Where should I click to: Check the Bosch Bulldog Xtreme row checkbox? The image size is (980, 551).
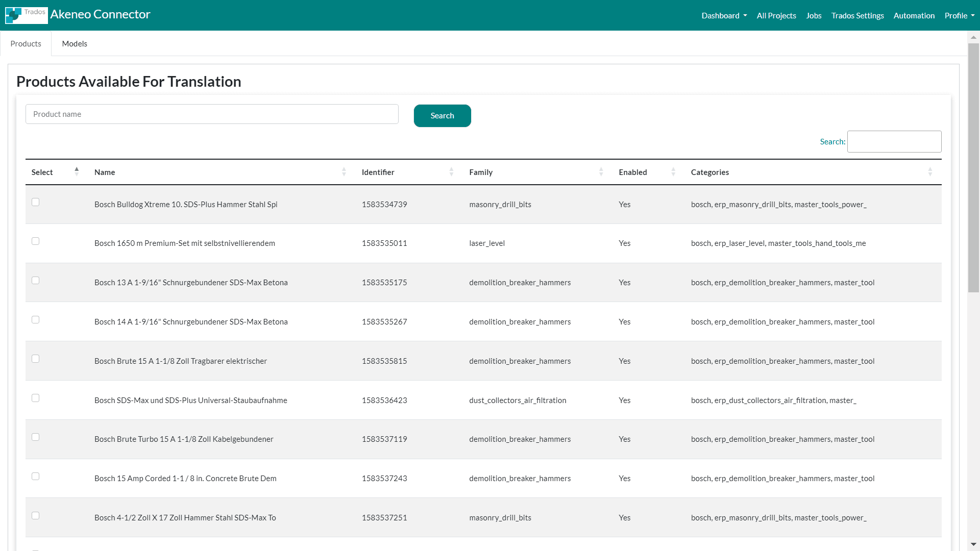pyautogui.click(x=35, y=202)
